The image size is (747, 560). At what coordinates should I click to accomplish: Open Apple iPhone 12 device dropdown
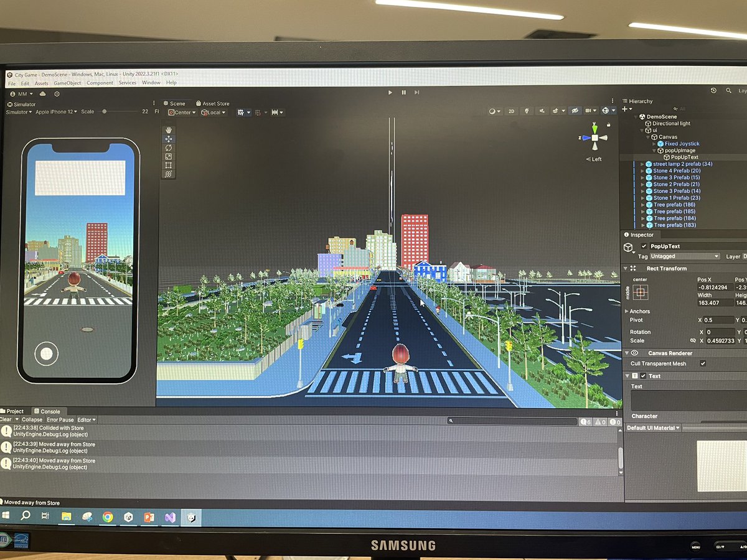tap(56, 112)
